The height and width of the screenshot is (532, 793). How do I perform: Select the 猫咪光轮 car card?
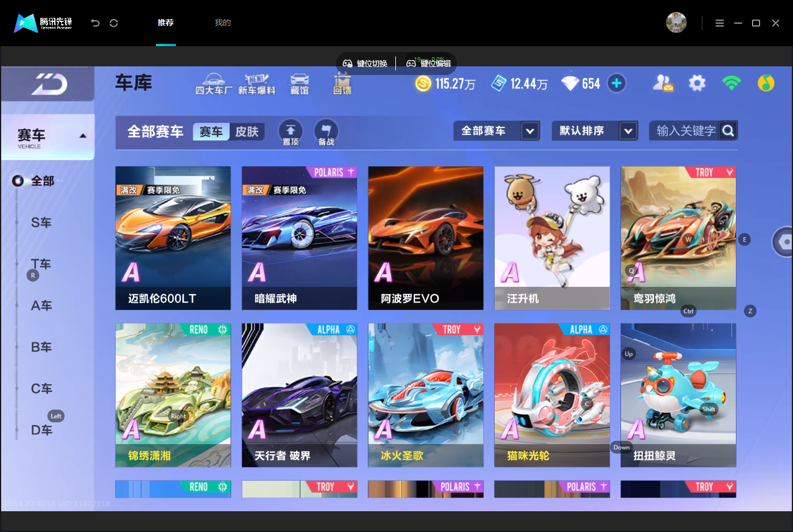(x=552, y=395)
